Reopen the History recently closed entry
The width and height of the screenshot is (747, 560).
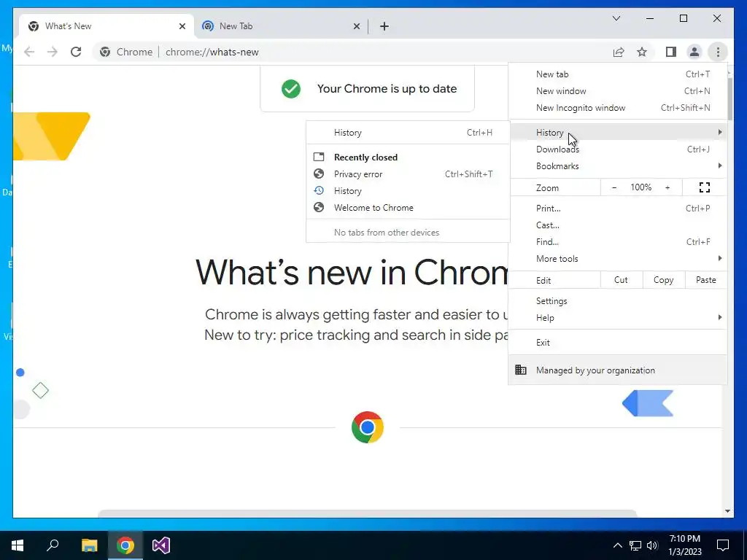coord(408,190)
